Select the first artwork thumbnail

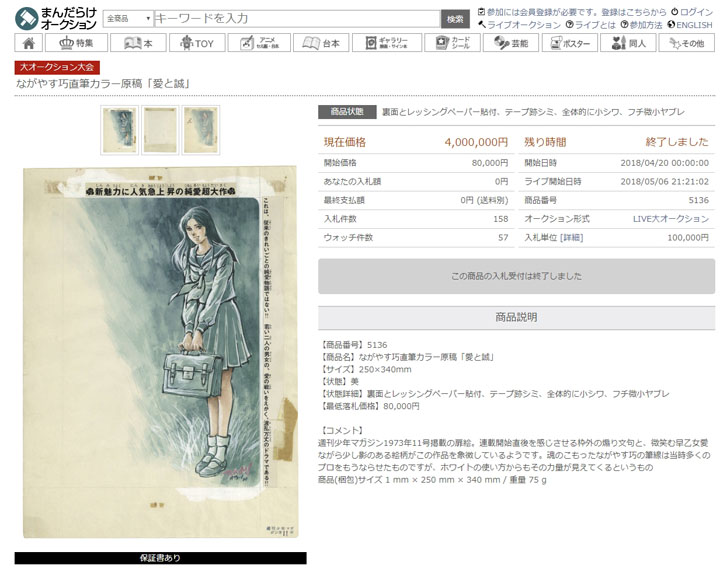click(x=119, y=129)
